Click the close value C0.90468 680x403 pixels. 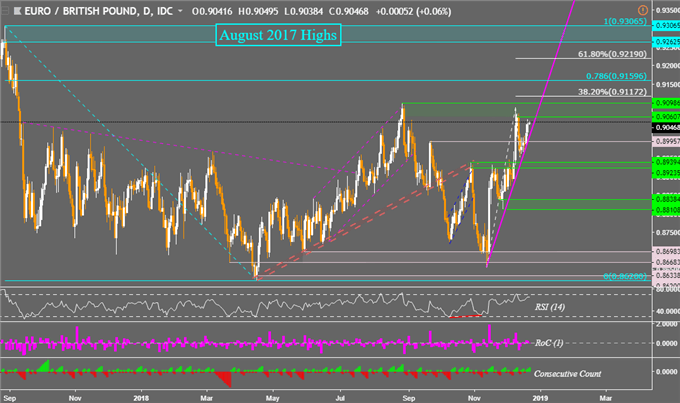click(349, 11)
